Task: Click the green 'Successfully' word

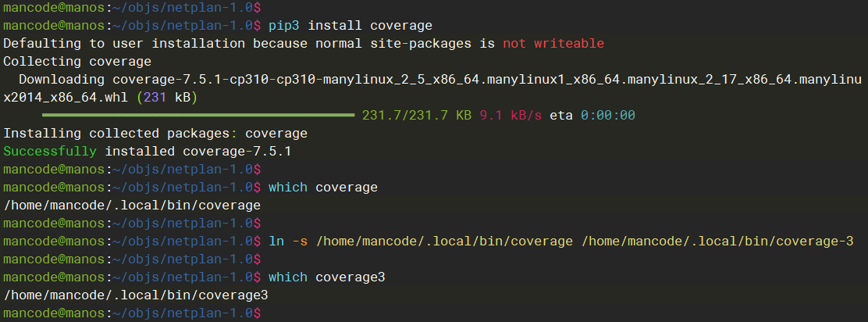Action: click(50, 151)
